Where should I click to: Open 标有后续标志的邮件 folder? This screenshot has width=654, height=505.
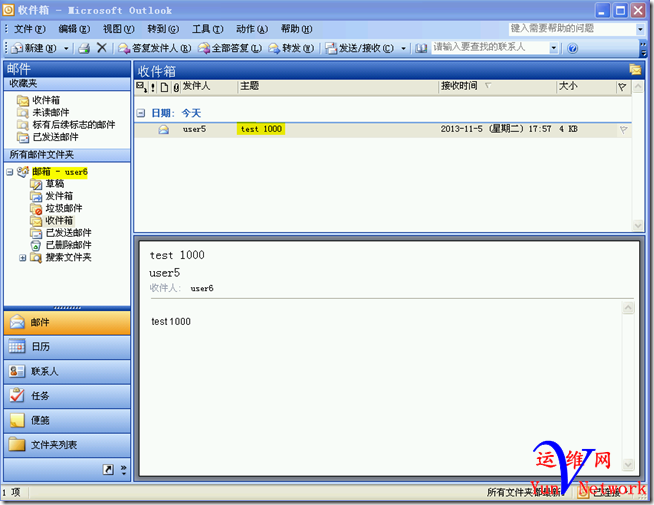(73, 125)
